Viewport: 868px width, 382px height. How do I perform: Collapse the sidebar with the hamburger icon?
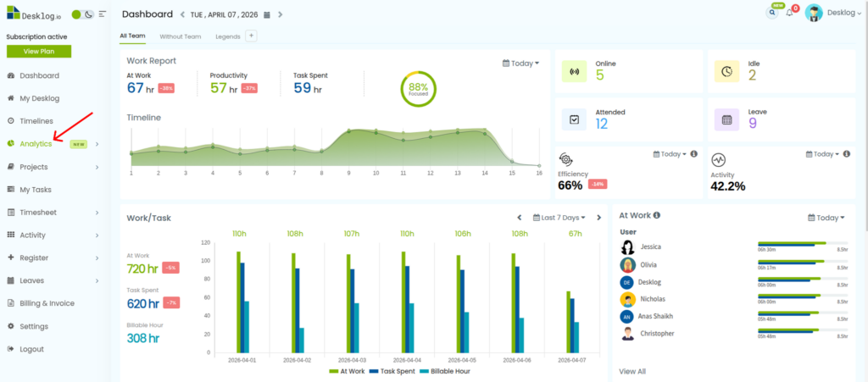[103, 14]
